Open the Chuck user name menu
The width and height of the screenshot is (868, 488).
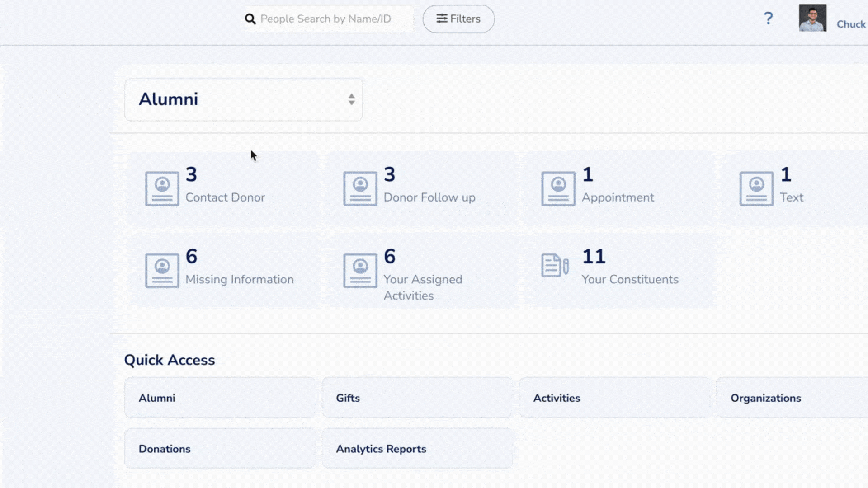pos(851,24)
